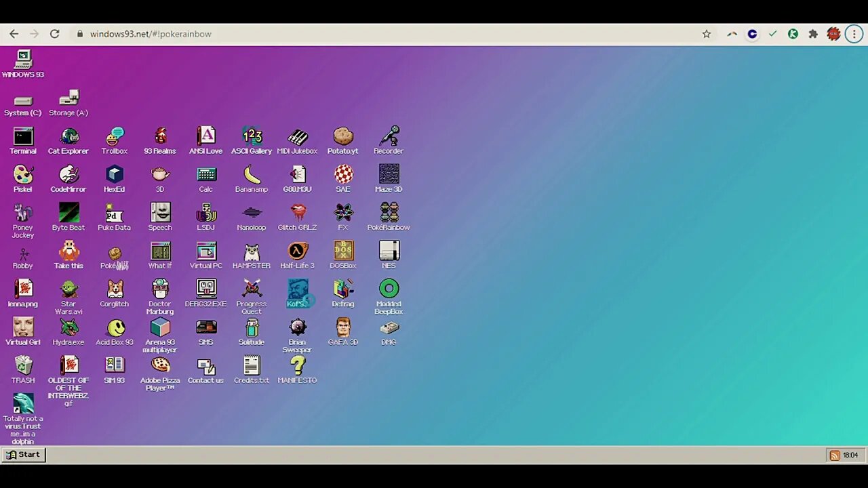Open the Recorder microphone icon
The height and width of the screenshot is (488, 868).
(389, 141)
